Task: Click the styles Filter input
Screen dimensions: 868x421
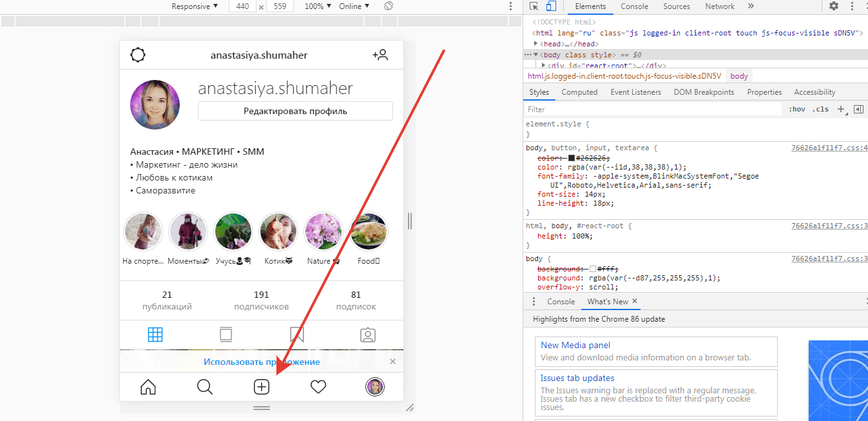Action: (x=654, y=110)
